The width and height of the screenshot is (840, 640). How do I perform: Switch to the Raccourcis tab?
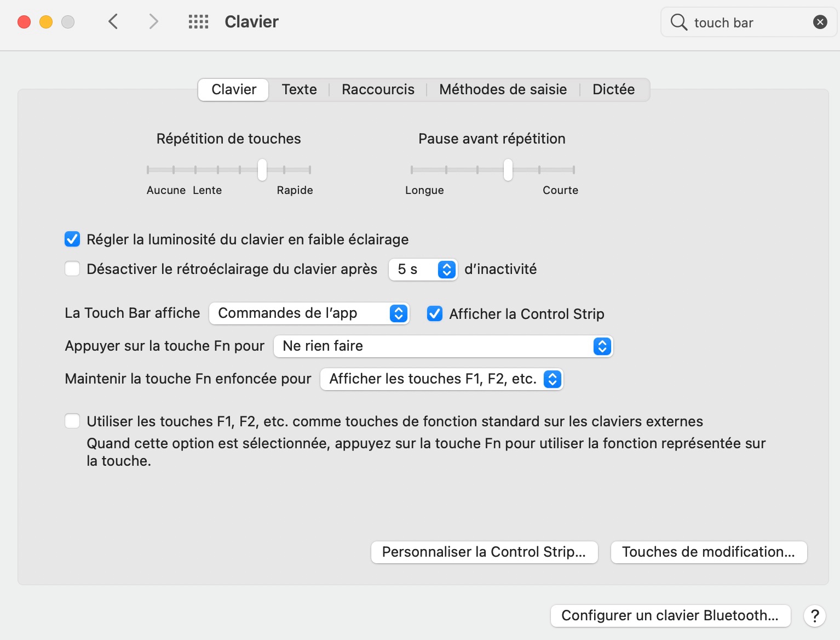[378, 89]
